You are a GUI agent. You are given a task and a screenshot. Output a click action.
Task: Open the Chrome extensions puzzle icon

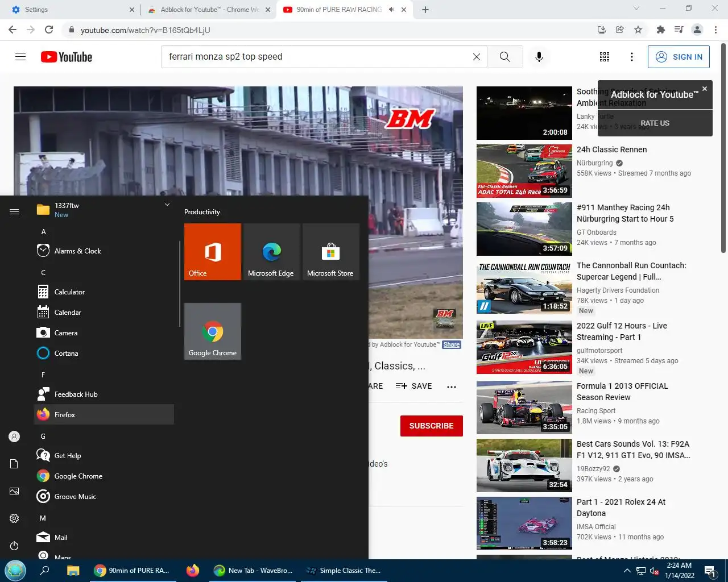[x=660, y=30]
